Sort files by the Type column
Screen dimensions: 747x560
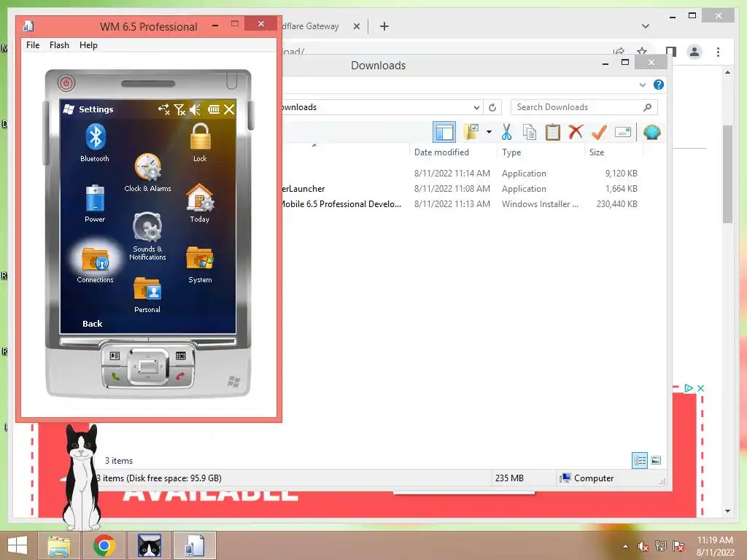(541, 152)
